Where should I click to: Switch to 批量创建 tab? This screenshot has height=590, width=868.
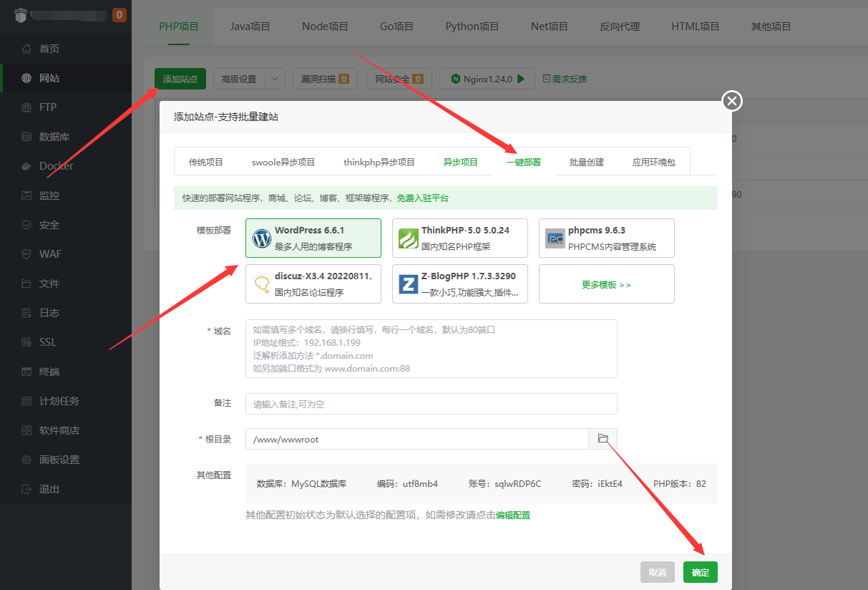tap(587, 162)
